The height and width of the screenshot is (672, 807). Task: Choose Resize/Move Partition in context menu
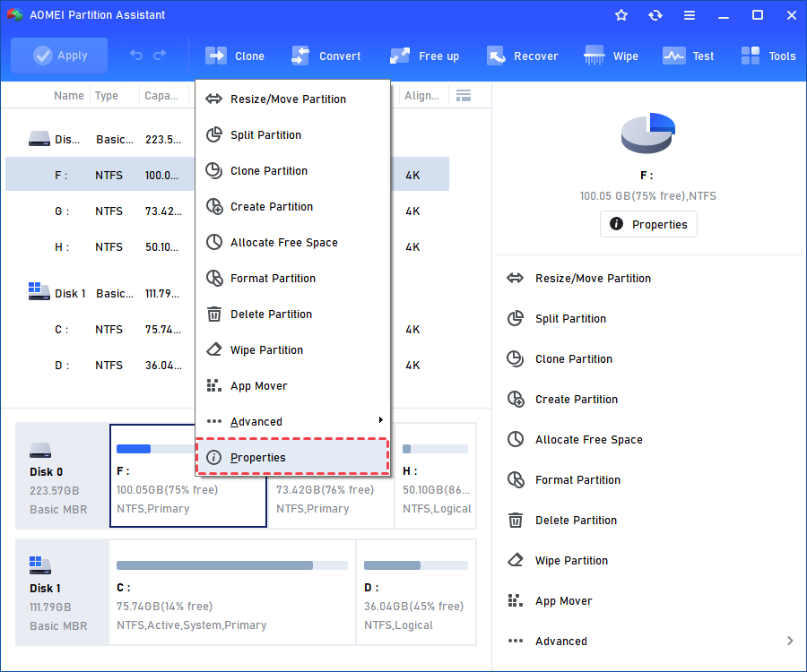pyautogui.click(x=292, y=99)
